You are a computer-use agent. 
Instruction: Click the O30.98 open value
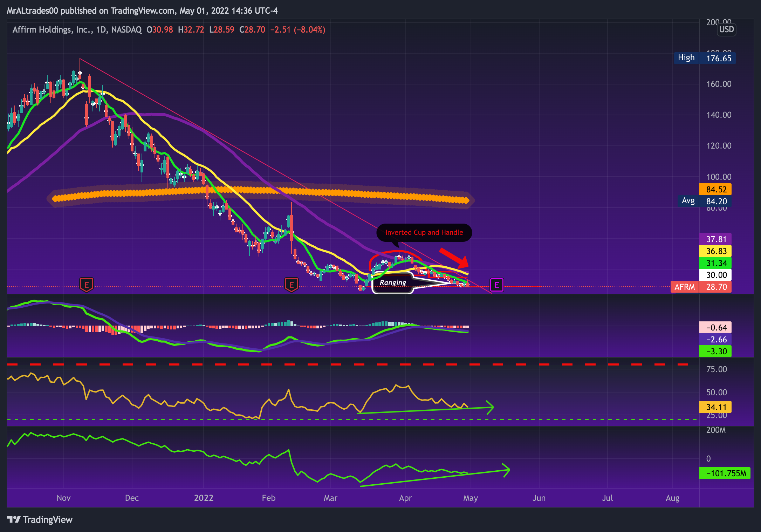[160, 30]
